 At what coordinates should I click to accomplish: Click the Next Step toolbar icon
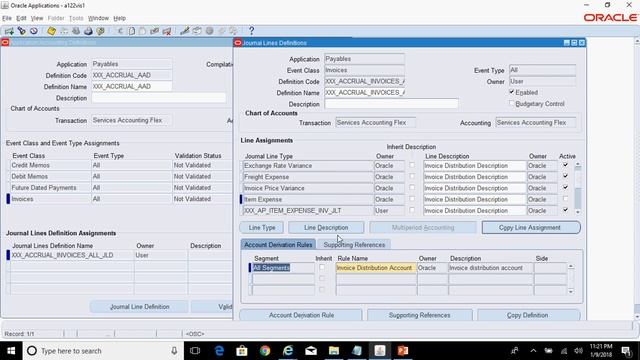pyautogui.click(x=64, y=31)
